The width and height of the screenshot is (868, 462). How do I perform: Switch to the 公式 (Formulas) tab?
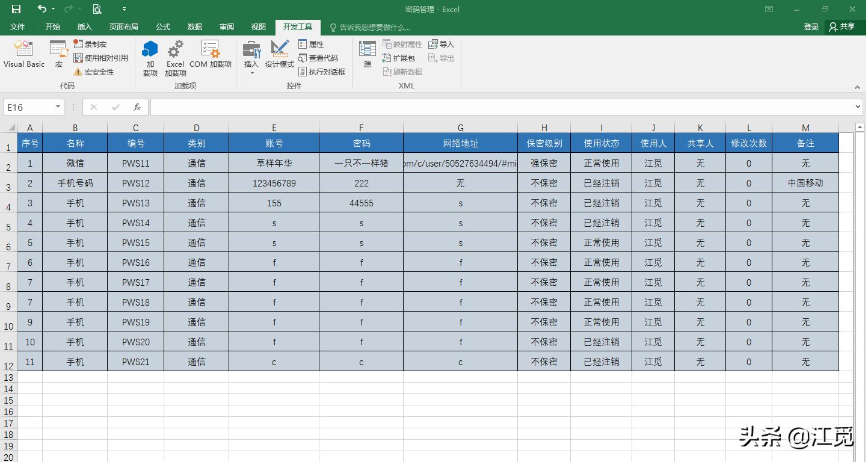pyautogui.click(x=162, y=26)
